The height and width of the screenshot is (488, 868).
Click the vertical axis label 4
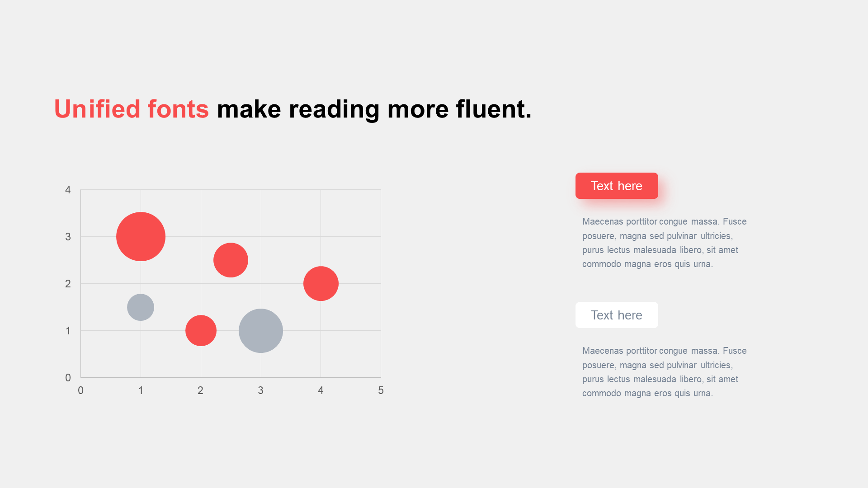[x=68, y=190]
